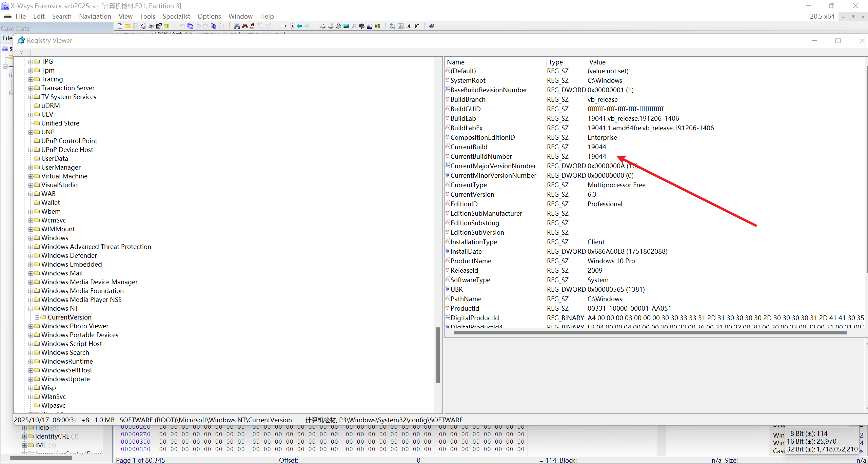Open the Specialist menu
This screenshot has height=464, width=868.
176,16
